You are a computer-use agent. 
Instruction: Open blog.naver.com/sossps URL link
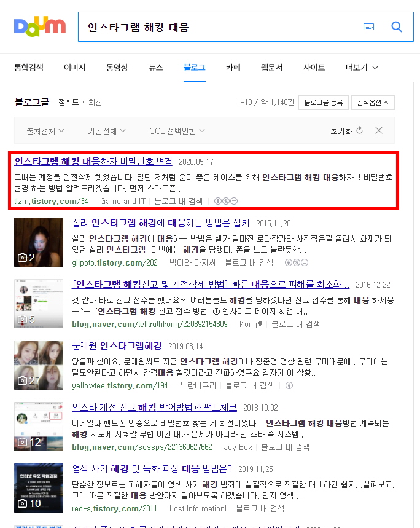142,447
